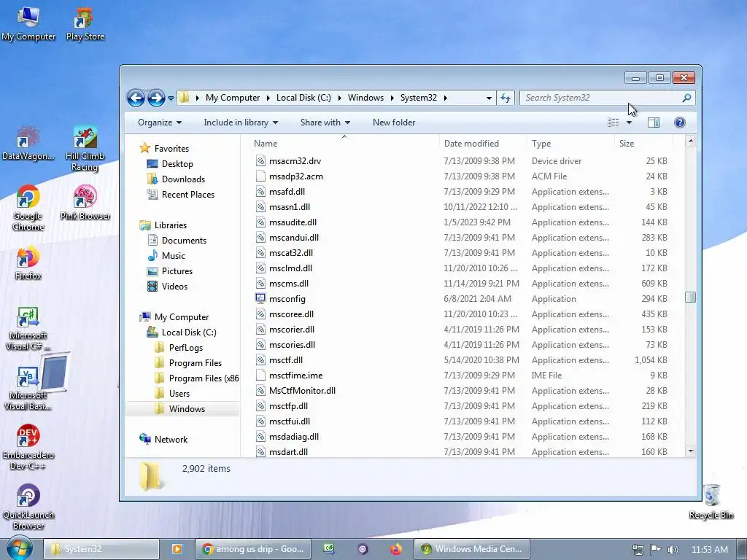The height and width of the screenshot is (560, 747).
Task: Expand arrow after System32 in breadcrumb
Action: point(446,98)
